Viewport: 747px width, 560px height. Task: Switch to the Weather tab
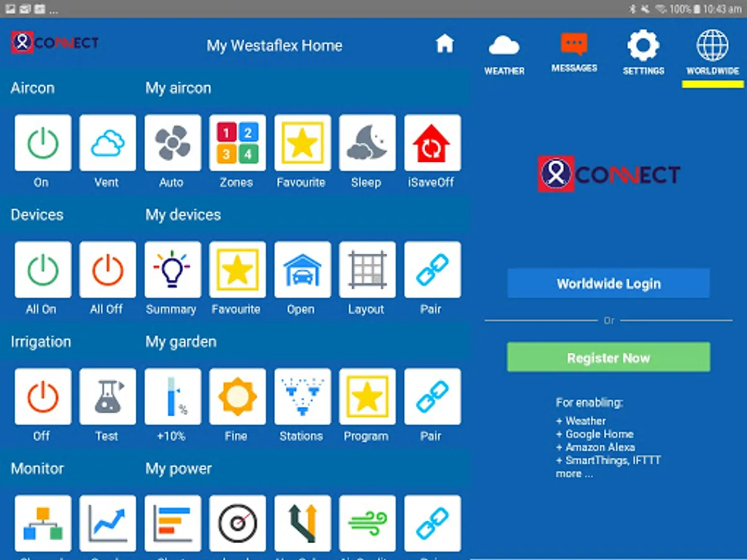(504, 55)
